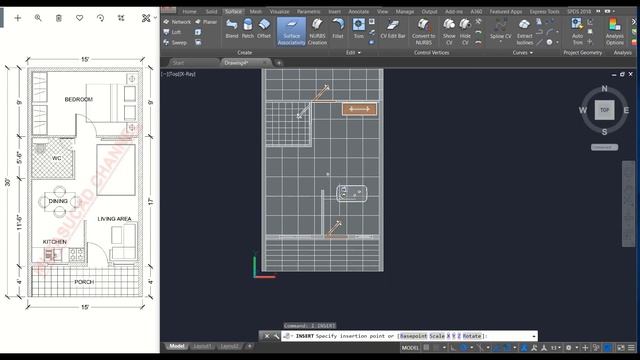Select the Sweep tool

(x=175, y=42)
